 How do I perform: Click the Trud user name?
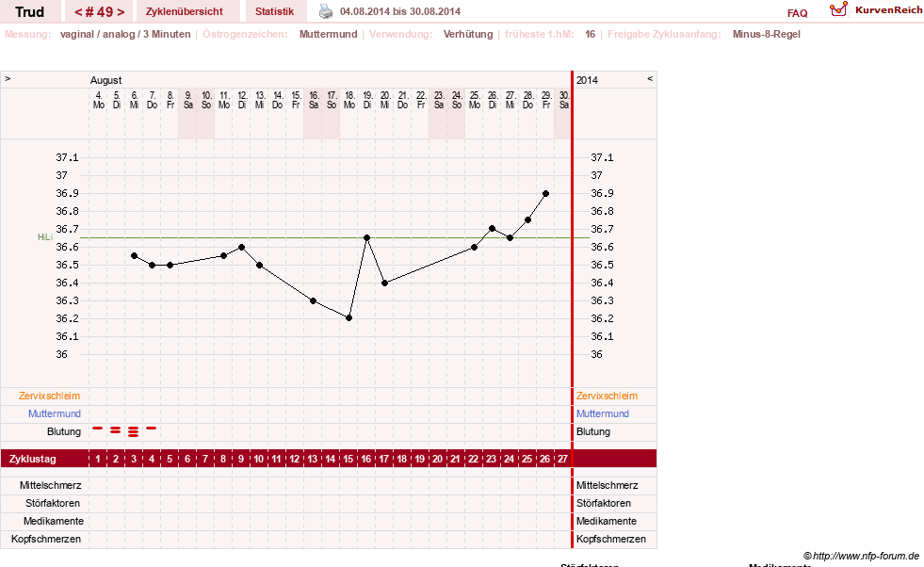(x=29, y=12)
